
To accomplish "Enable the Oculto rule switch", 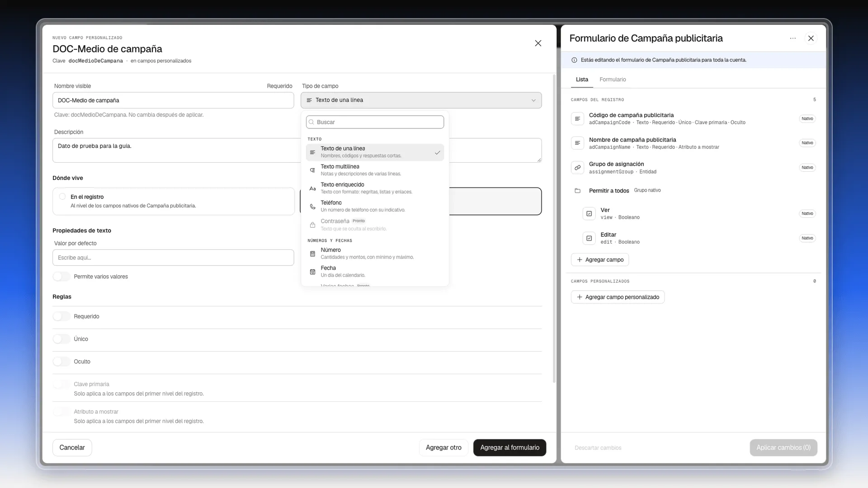I will click(61, 361).
